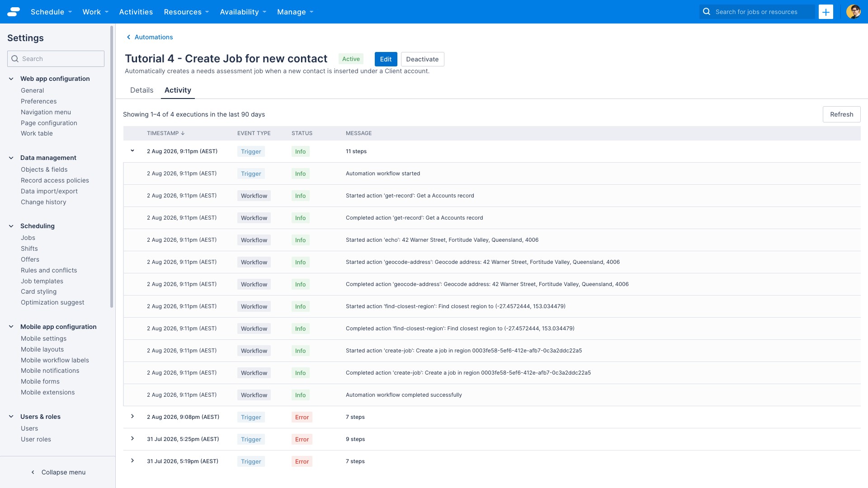This screenshot has width=868, height=488.
Task: Click the collapse menu chevron icon
Action: [33, 472]
